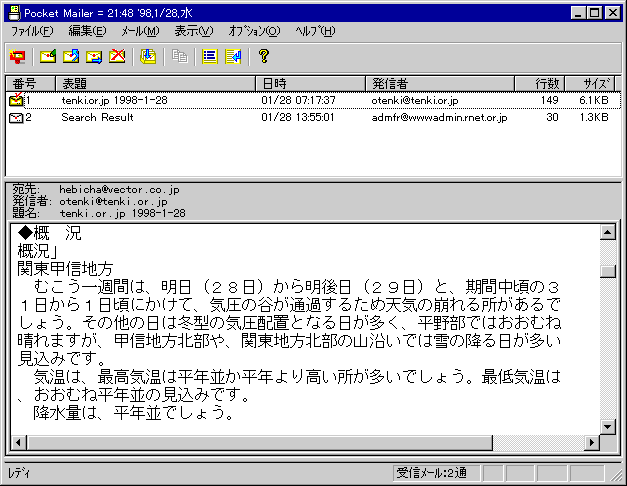Click the reply to mail toolbar icon

pyautogui.click(x=70, y=56)
